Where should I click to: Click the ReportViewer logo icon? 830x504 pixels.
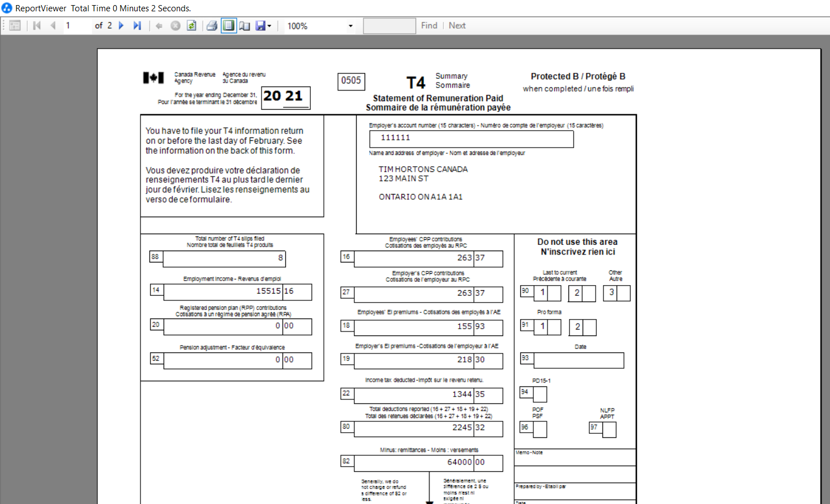[x=6, y=8]
